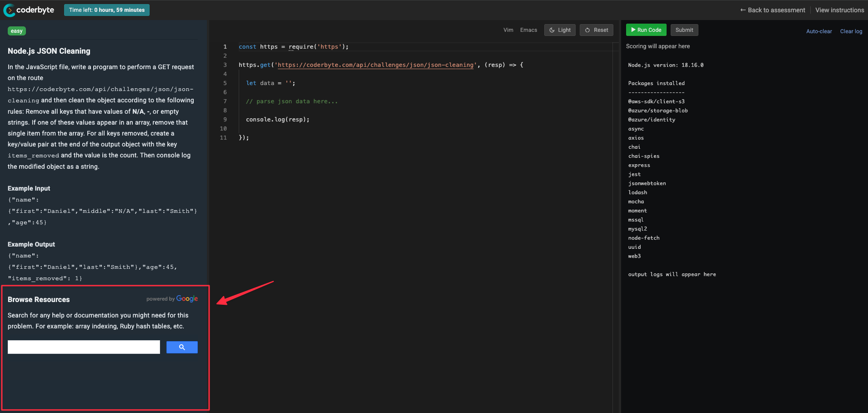
Task: Place cursor on line 9 console.log
Action: click(x=277, y=120)
